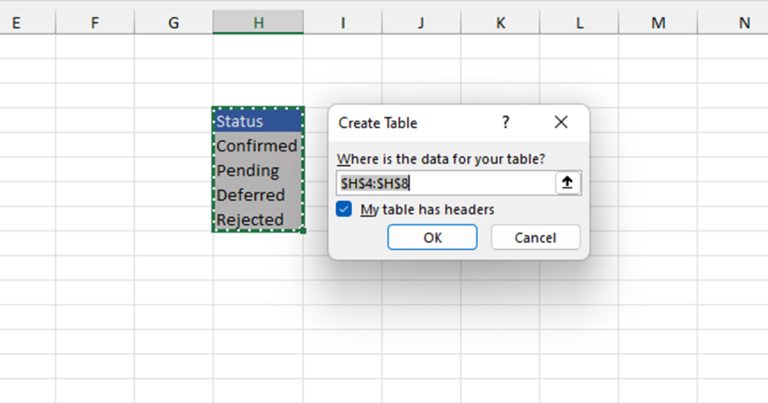This screenshot has height=403, width=768.
Task: Click the Status header cell
Action: click(258, 120)
